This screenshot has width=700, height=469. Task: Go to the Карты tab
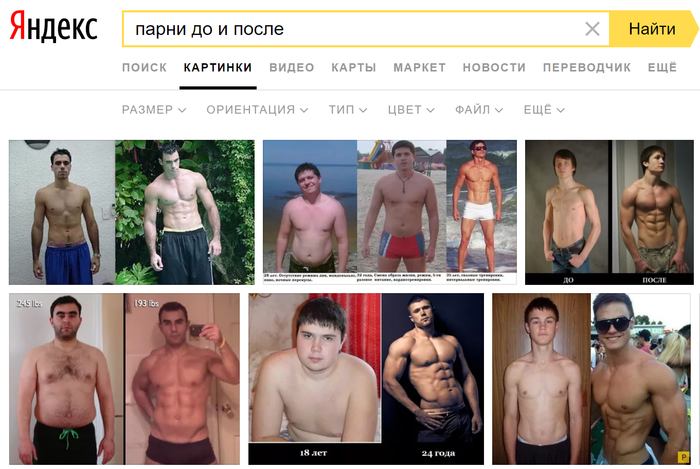[x=354, y=67]
